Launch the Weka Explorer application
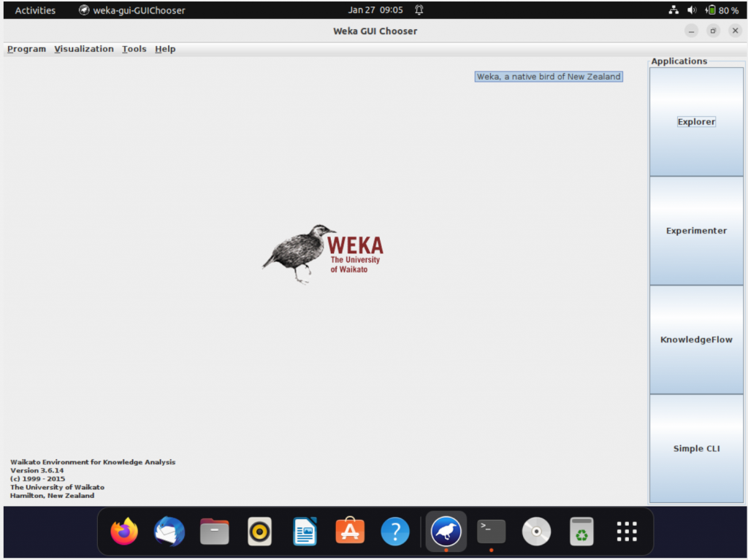This screenshot has height=560, width=748. [x=696, y=122]
